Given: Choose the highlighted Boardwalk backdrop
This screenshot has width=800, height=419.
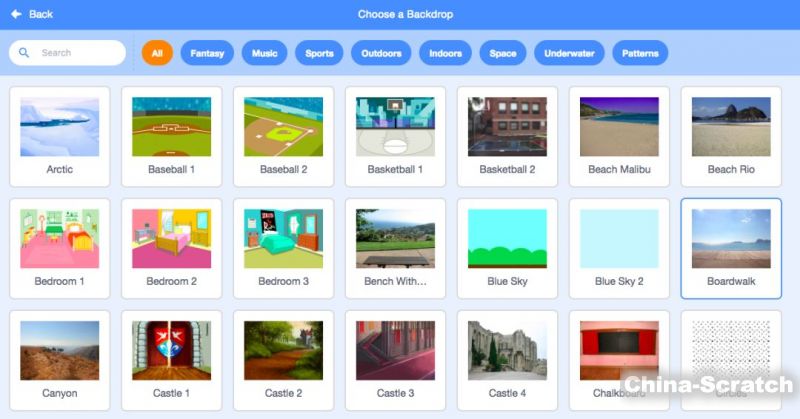Looking at the screenshot, I should pos(731,248).
